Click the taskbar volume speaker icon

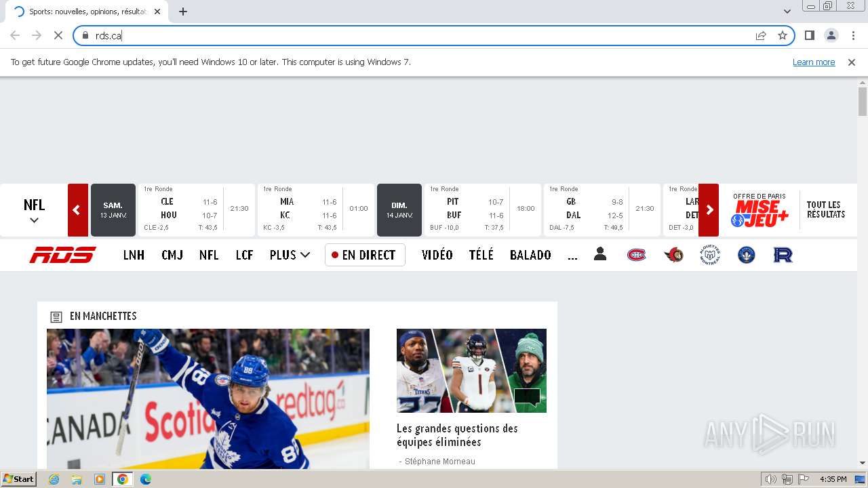[771, 479]
